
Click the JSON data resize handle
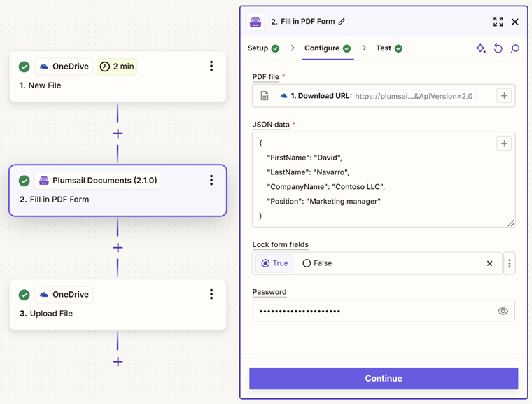511,223
